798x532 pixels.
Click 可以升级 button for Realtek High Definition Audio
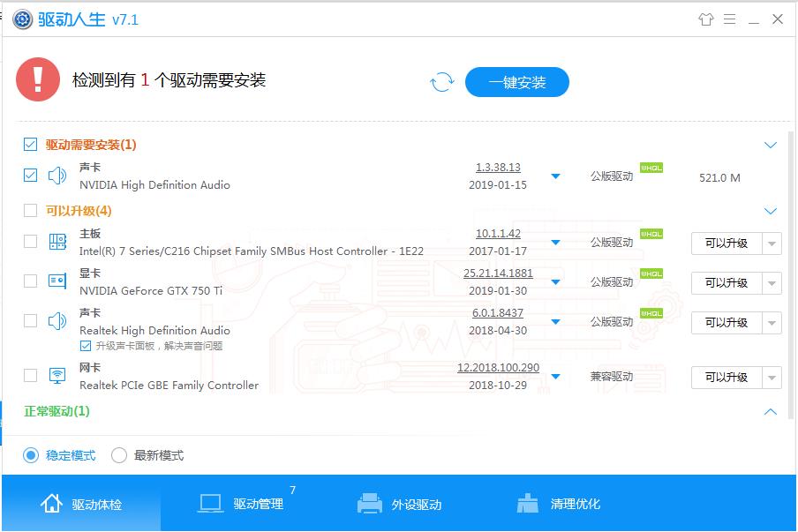click(x=726, y=323)
